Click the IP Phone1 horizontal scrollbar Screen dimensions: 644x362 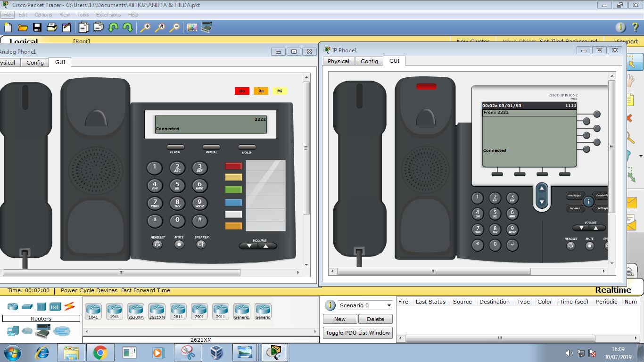pos(434,271)
